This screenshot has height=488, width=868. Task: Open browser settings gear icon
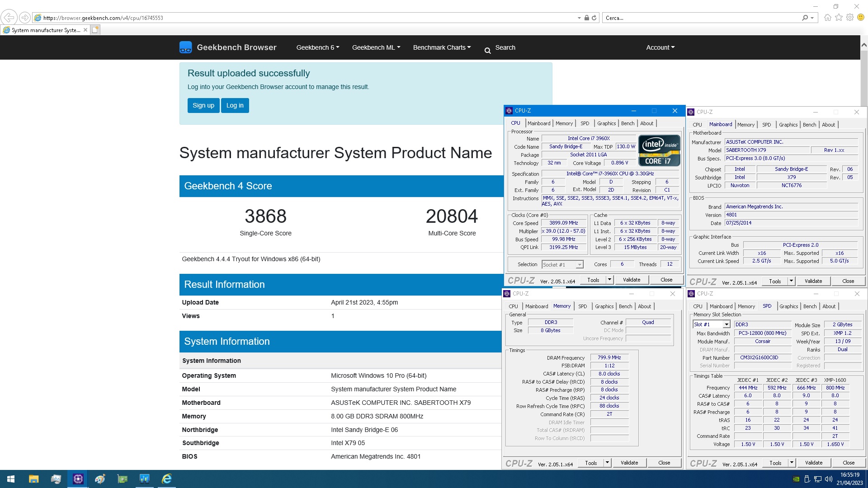[850, 18]
